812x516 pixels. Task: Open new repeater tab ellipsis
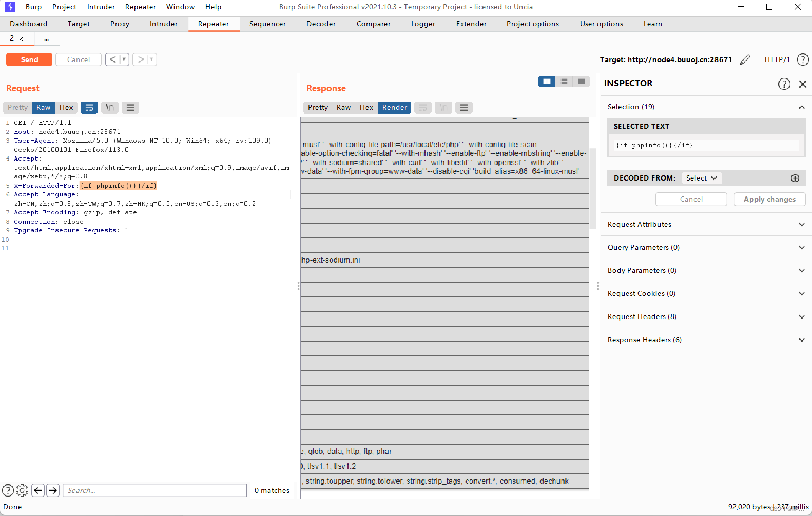[46, 38]
